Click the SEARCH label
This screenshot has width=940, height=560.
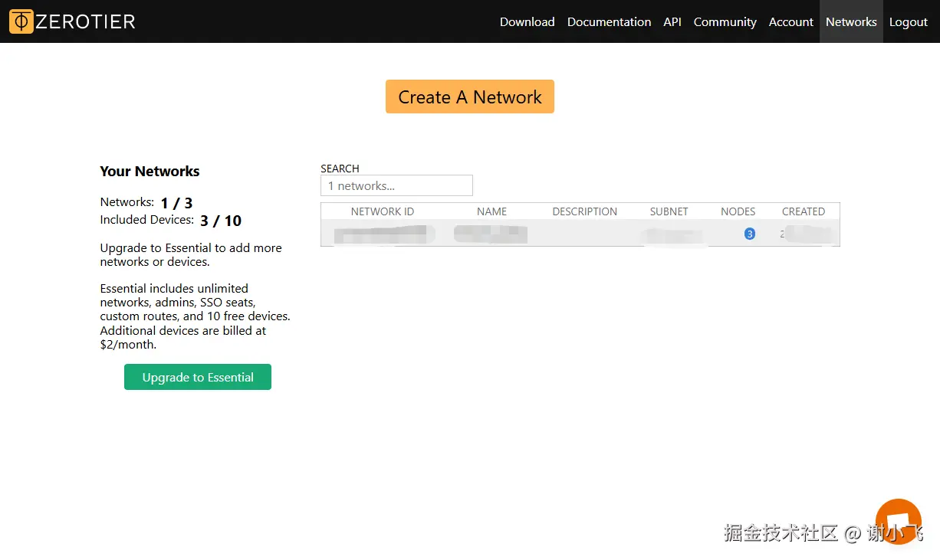pyautogui.click(x=340, y=169)
